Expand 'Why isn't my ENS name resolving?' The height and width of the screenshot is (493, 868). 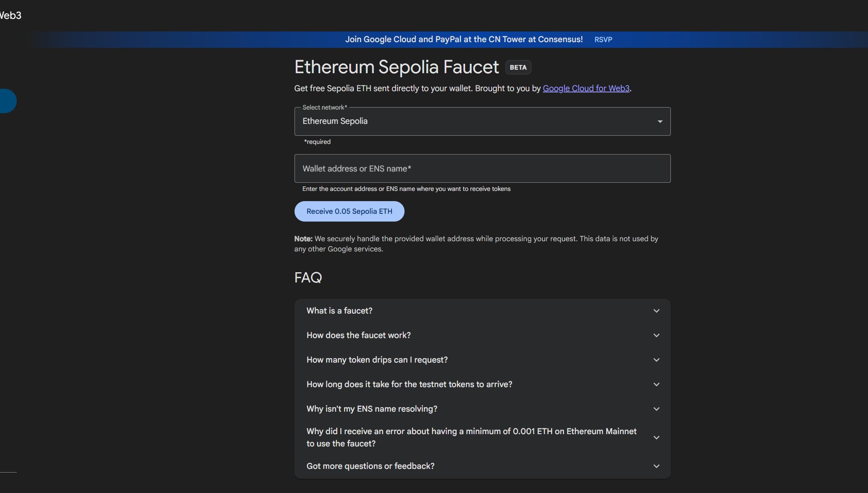coord(482,409)
